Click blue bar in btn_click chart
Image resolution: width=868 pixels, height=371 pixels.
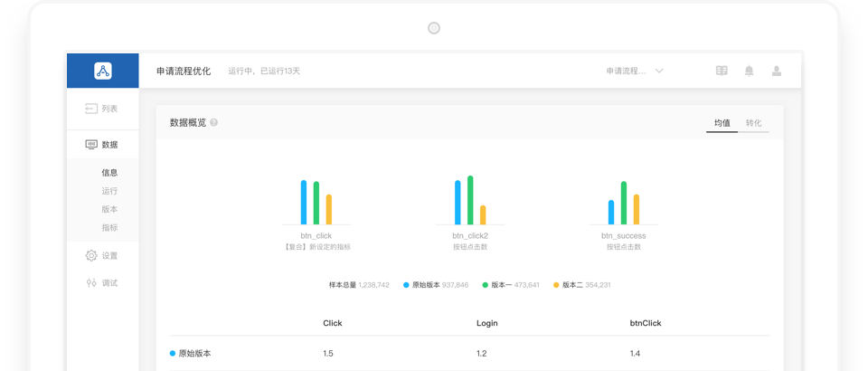click(304, 202)
